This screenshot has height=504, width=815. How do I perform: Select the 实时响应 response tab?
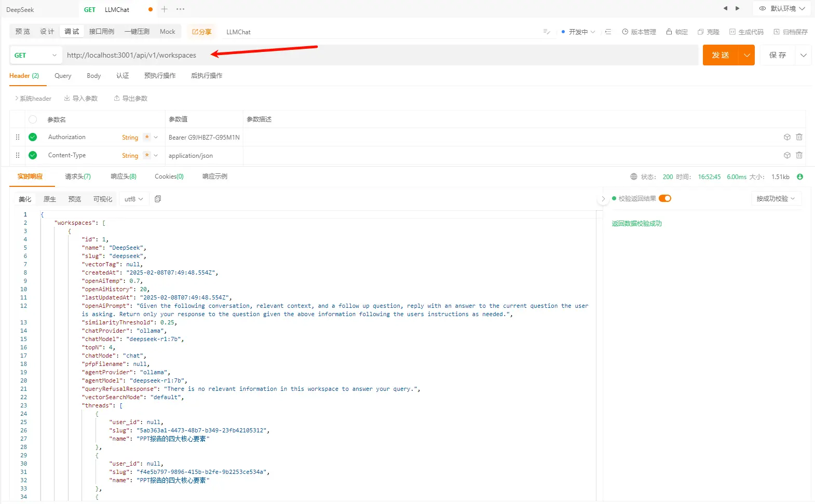[30, 176]
